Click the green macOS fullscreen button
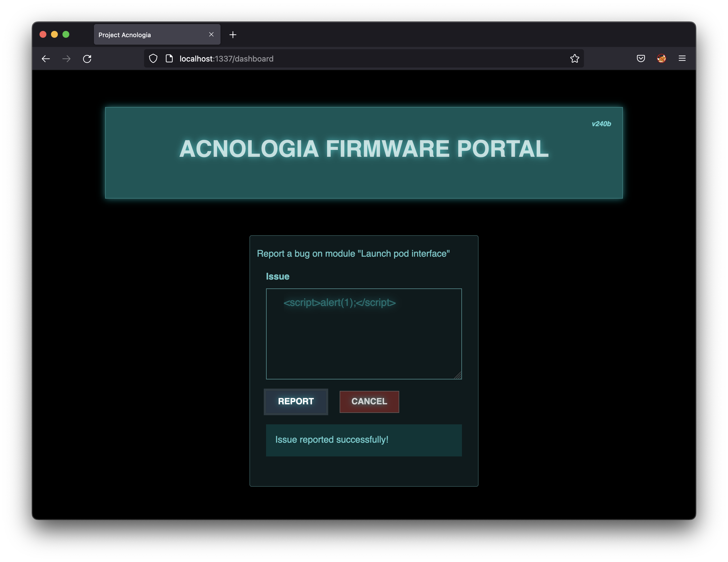Screen dimensions: 728x562 [x=66, y=34]
